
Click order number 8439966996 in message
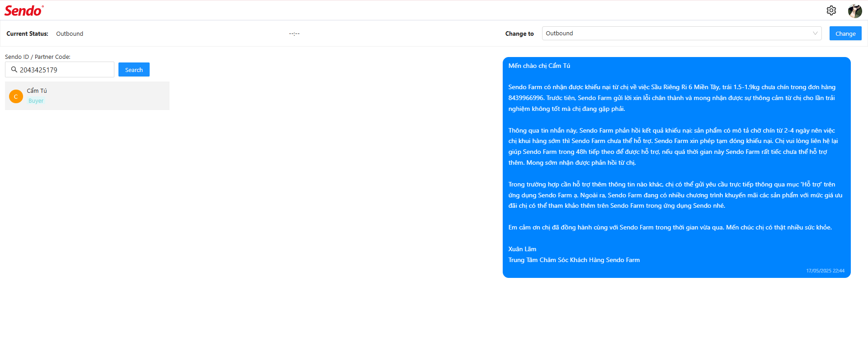[x=526, y=98]
